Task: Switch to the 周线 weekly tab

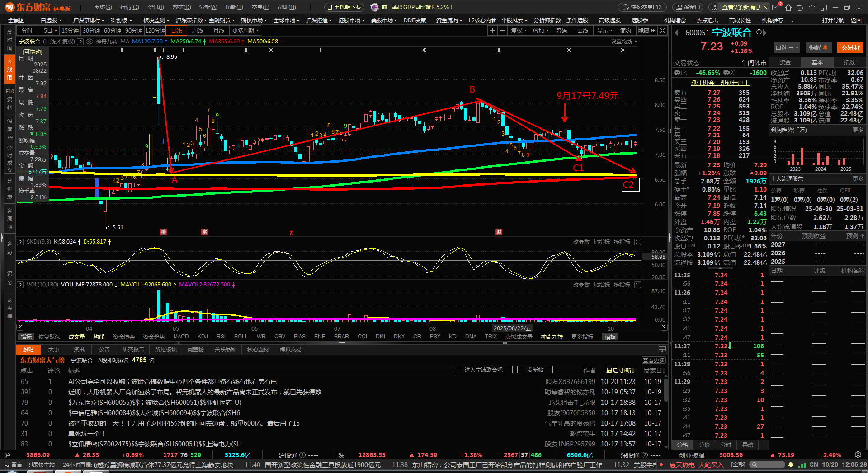Action: click(198, 31)
